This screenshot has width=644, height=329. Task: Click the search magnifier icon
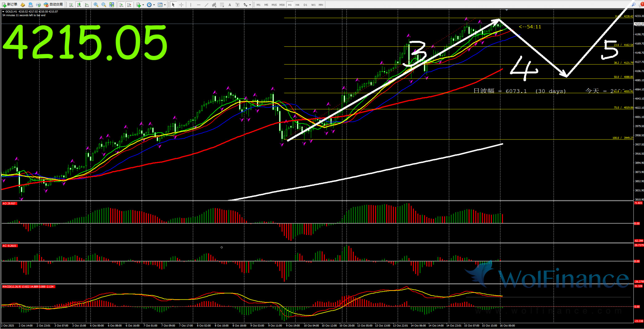click(633, 5)
